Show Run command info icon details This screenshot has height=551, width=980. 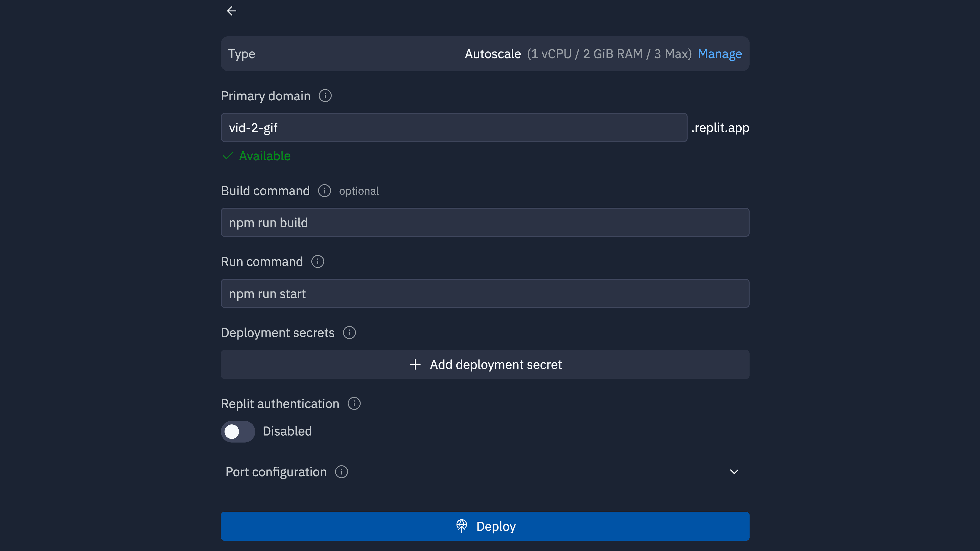pos(317,261)
